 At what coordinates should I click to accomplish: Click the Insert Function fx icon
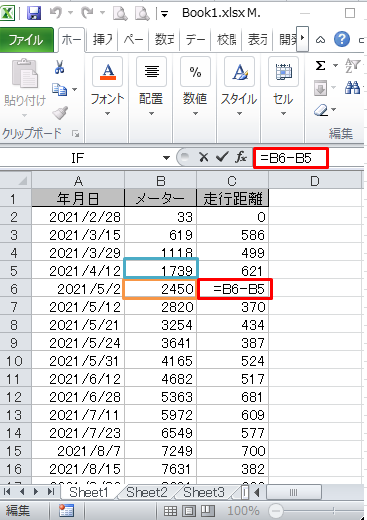point(241,157)
